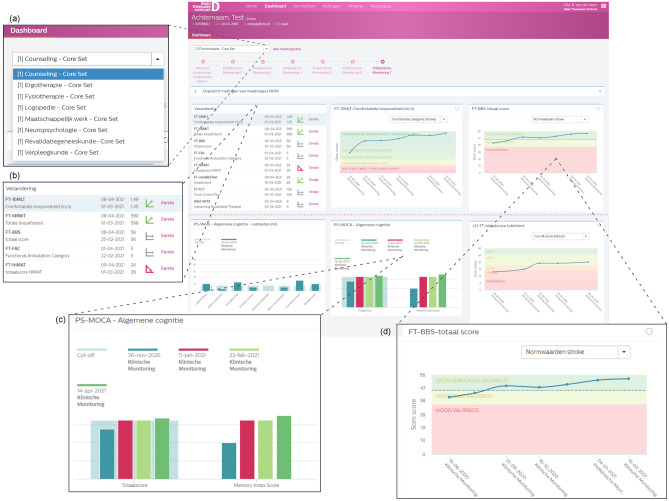669x501 pixels.
Task: Click the green trend icon in FT-10MLT row
Action: pos(150,201)
